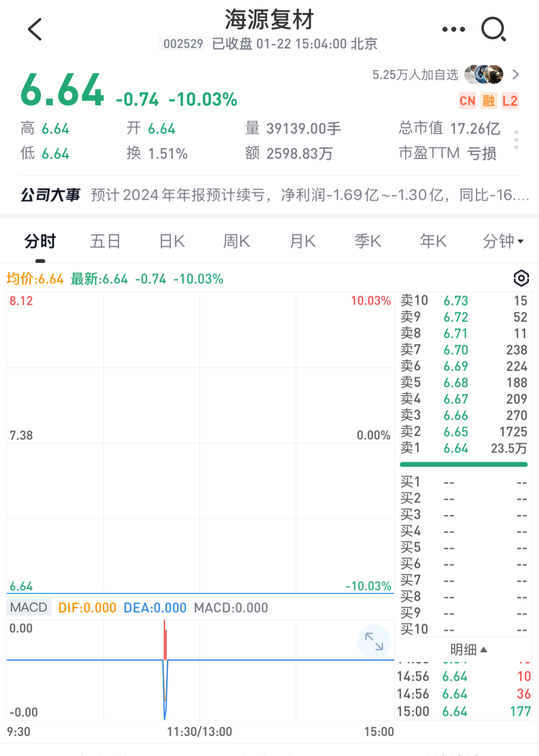
Task: Open the three-dot more options menu
Action: point(454,29)
